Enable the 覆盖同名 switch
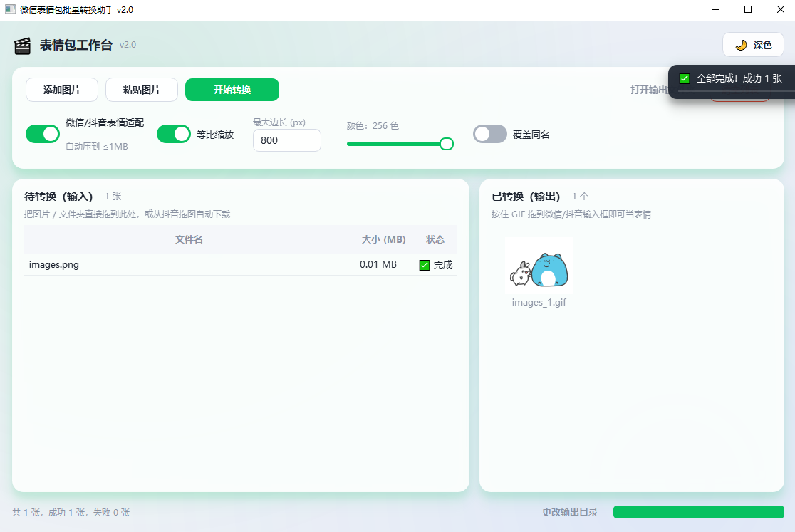The height and width of the screenshot is (532, 795). click(490, 134)
